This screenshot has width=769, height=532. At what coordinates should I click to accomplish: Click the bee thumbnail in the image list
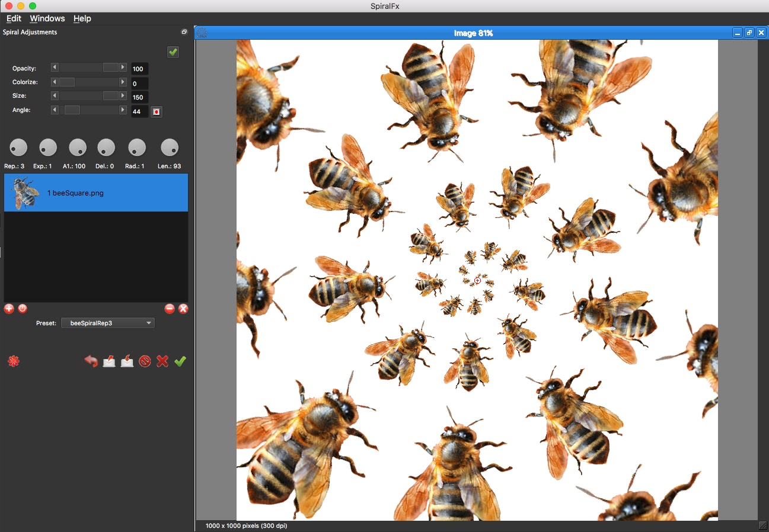click(x=26, y=193)
